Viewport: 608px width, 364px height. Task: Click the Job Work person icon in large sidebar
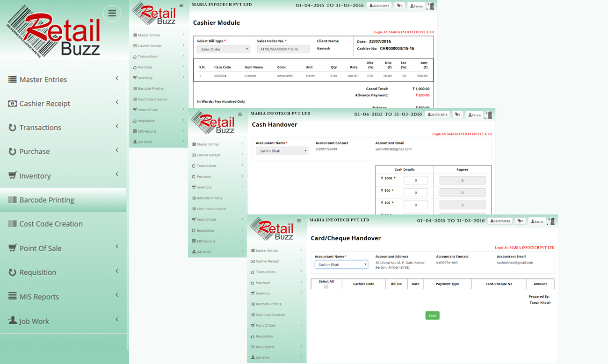[12, 321]
